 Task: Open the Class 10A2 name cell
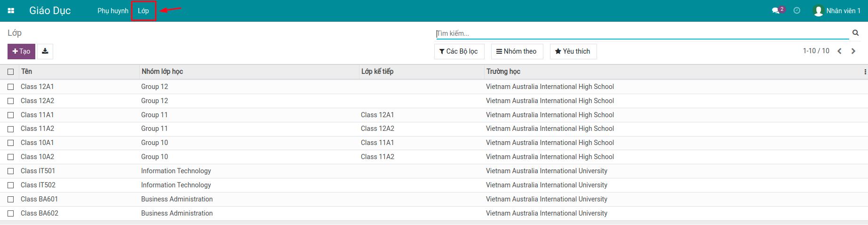[x=37, y=157]
